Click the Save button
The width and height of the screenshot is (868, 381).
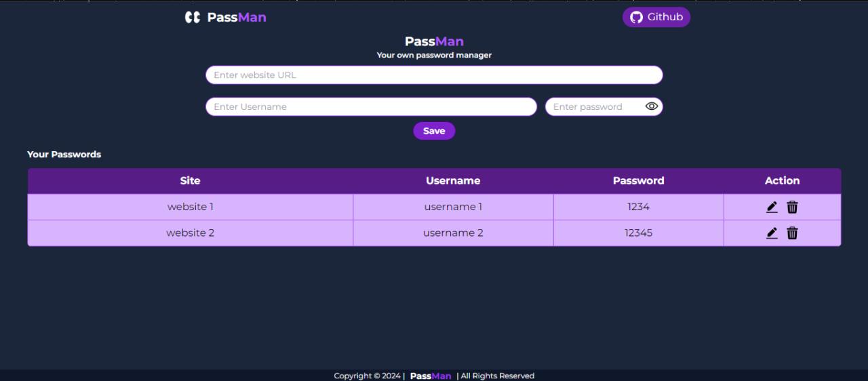434,131
